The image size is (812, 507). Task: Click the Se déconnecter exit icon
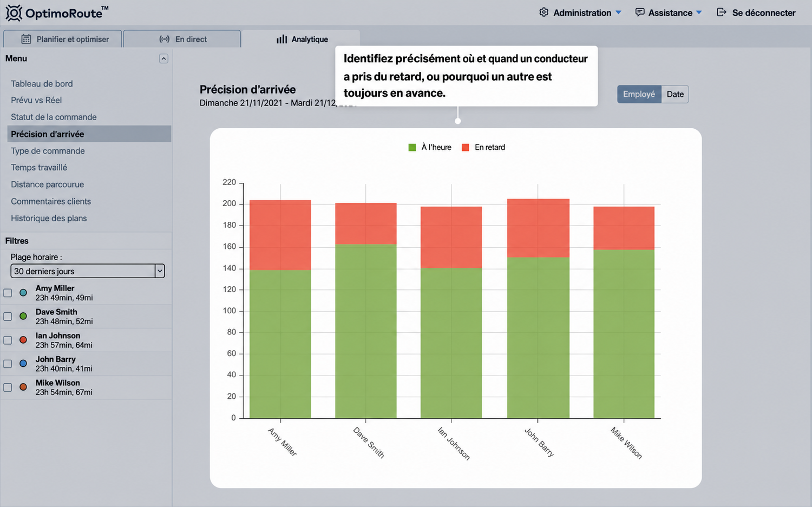pos(721,12)
